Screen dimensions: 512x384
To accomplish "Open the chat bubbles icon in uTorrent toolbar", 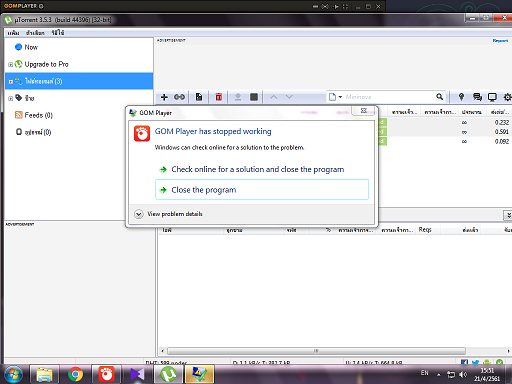I will (477, 97).
